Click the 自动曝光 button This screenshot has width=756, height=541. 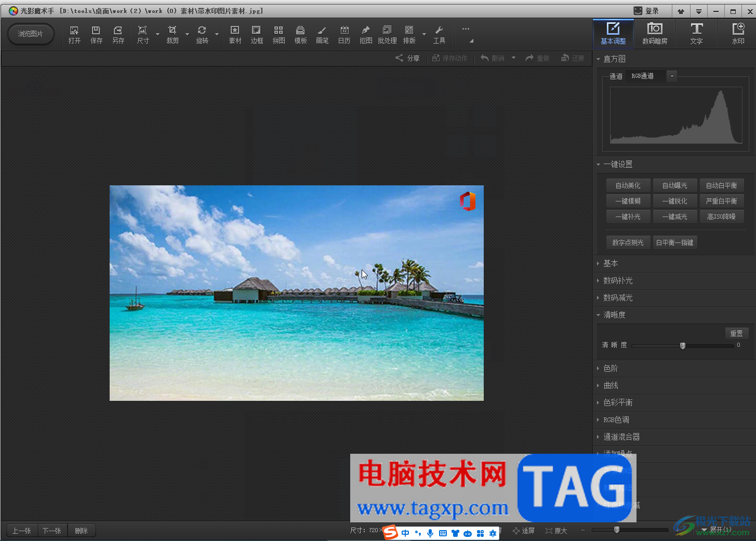coord(675,185)
